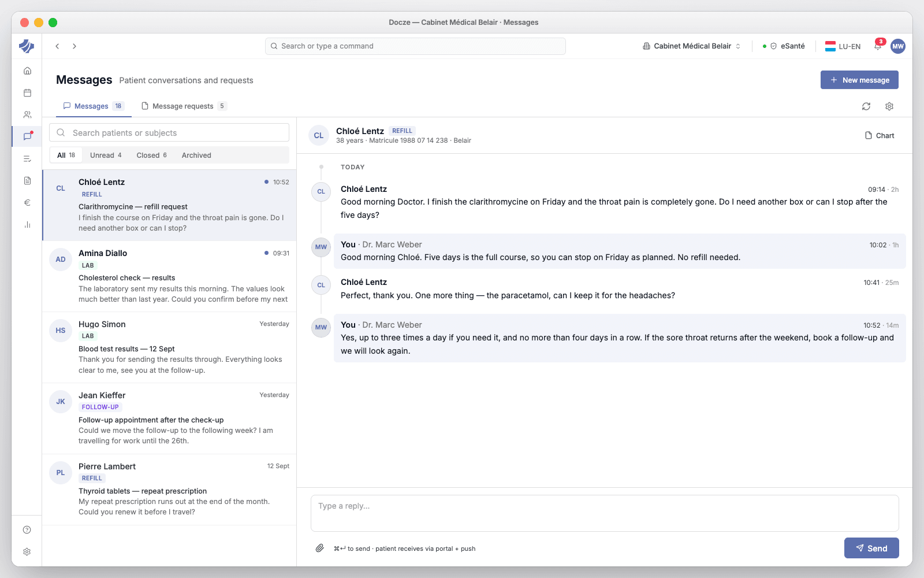The height and width of the screenshot is (578, 924).
Task: Open the Messages chat icon in sidebar
Action: pyautogui.click(x=27, y=136)
